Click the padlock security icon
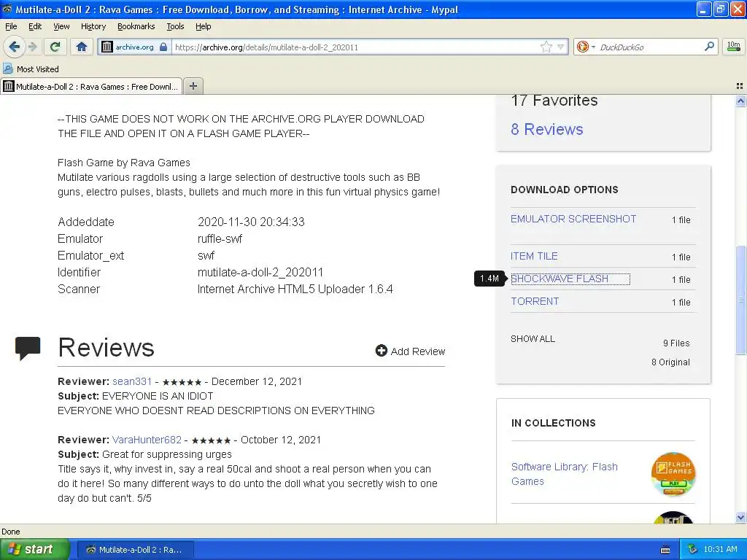 click(163, 47)
